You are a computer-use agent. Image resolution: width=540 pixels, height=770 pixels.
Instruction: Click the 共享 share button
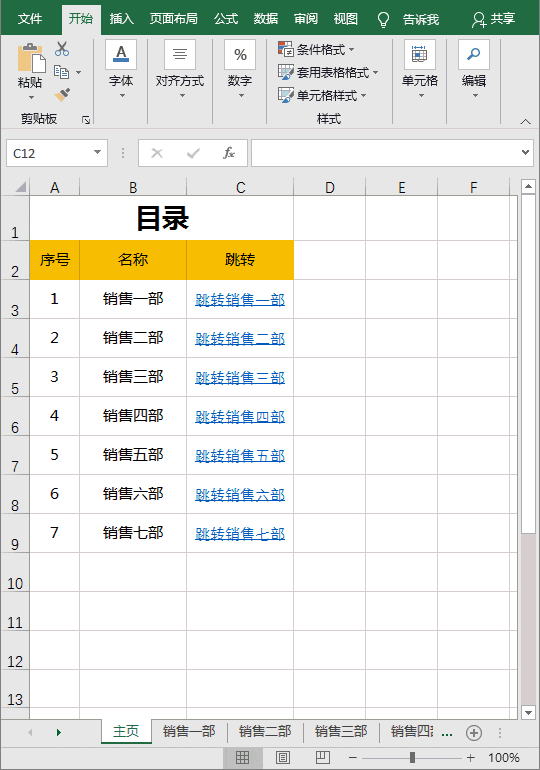point(493,19)
